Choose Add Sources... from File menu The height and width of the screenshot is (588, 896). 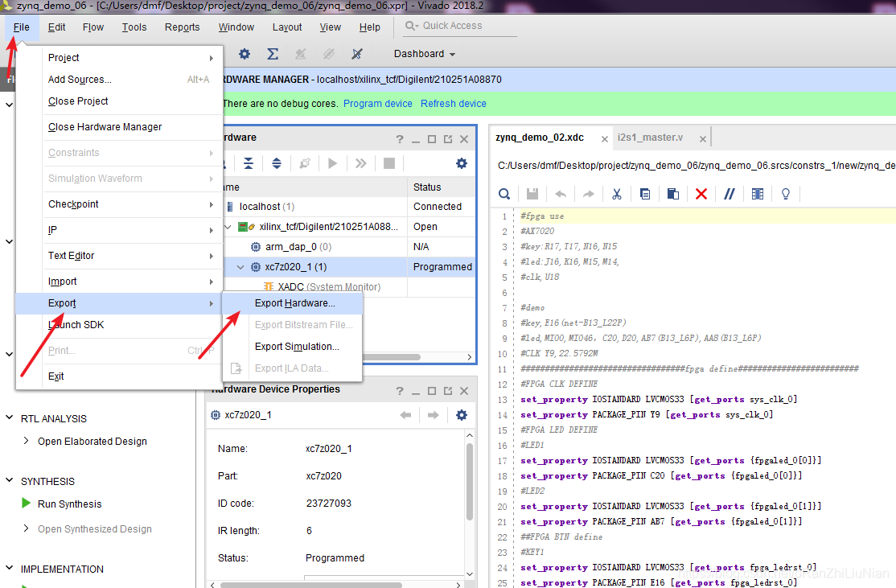[119, 80]
